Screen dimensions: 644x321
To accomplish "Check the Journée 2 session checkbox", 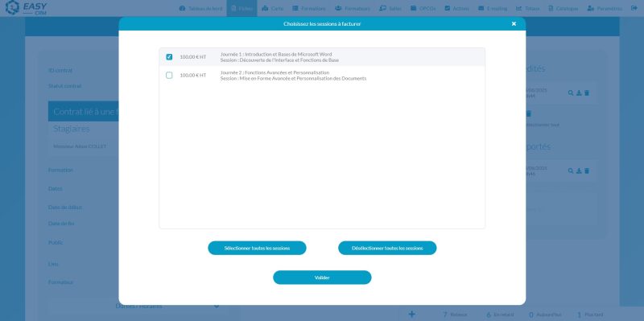I will coord(169,76).
